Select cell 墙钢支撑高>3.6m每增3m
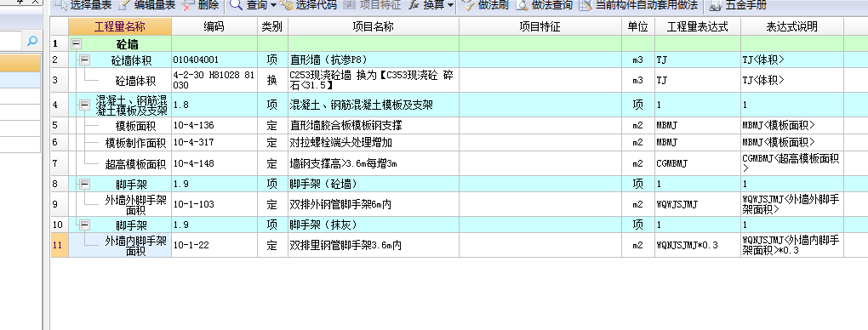The height and width of the screenshot is (330, 868). click(373, 164)
